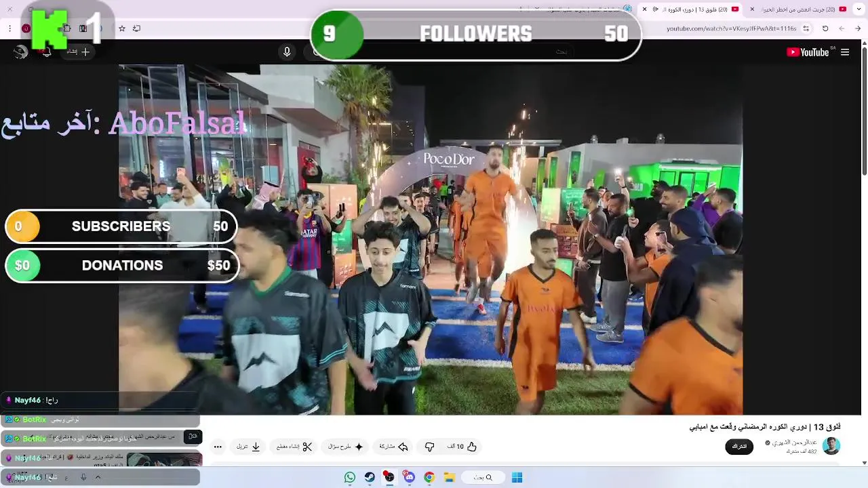Click the video title قلوق 13
This screenshot has height=488, width=868.
pyautogui.click(x=765, y=427)
